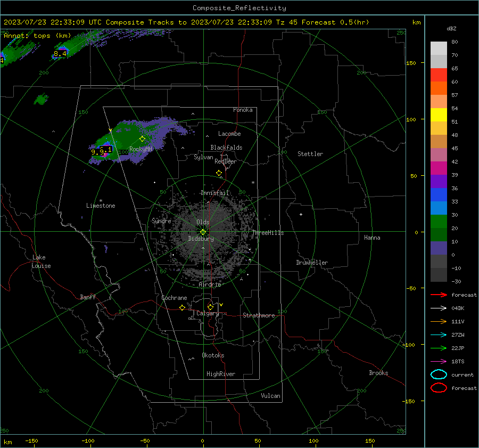Click the 'Annot: tops (km)' label
The width and height of the screenshot is (479, 448).
click(x=37, y=36)
